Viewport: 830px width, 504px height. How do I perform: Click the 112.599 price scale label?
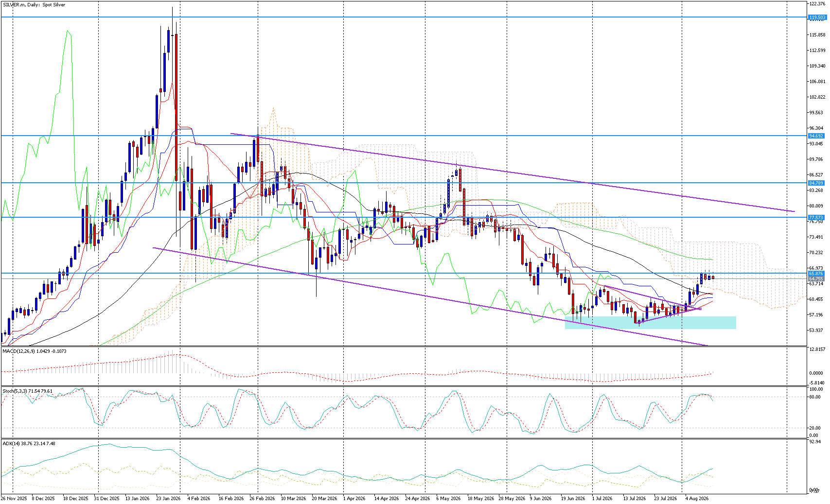(x=817, y=51)
